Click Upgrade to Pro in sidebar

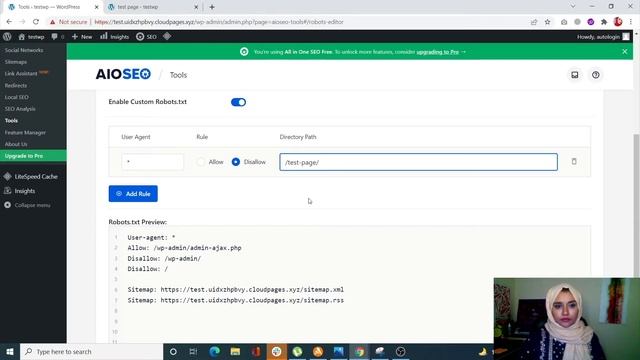(x=33, y=156)
